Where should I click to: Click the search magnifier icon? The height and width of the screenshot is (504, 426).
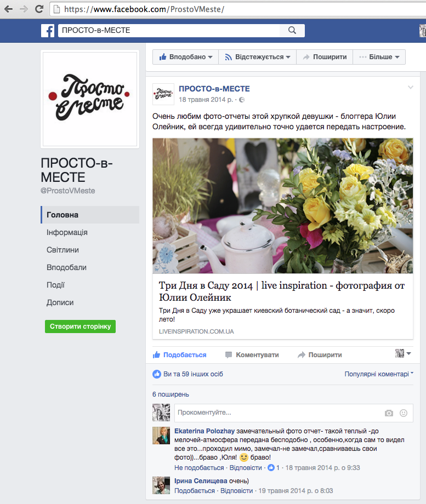[x=292, y=30]
